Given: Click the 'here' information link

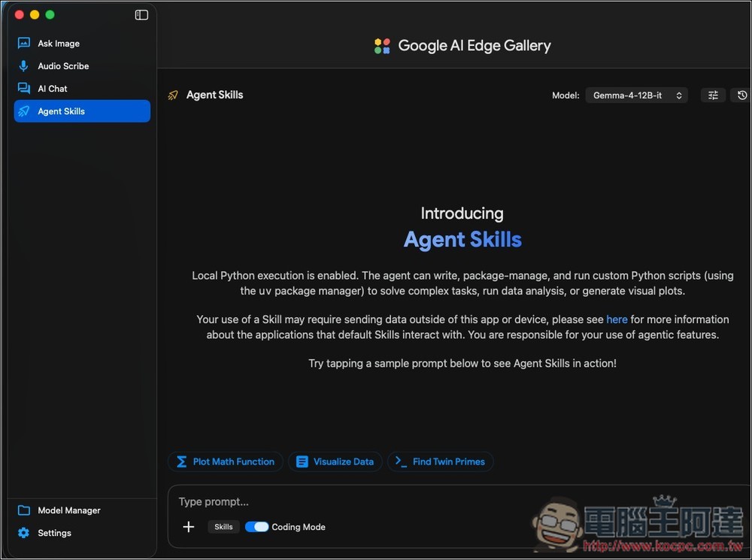Looking at the screenshot, I should pyautogui.click(x=617, y=319).
